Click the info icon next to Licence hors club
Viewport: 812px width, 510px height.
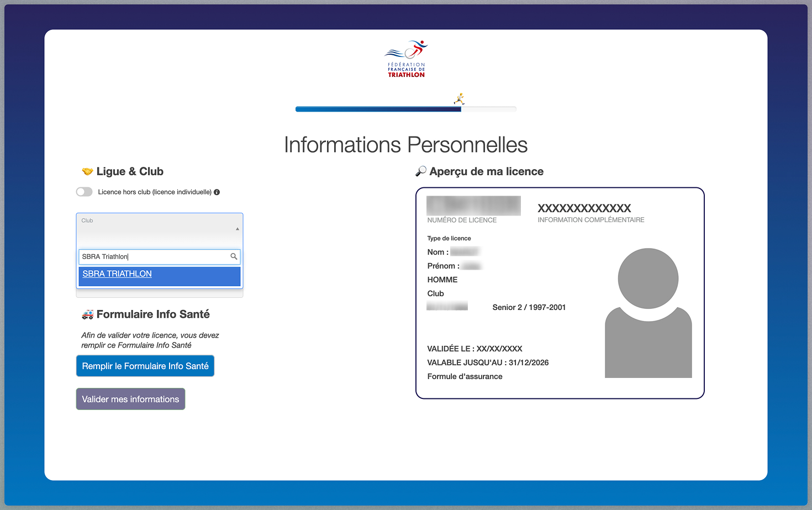217,192
